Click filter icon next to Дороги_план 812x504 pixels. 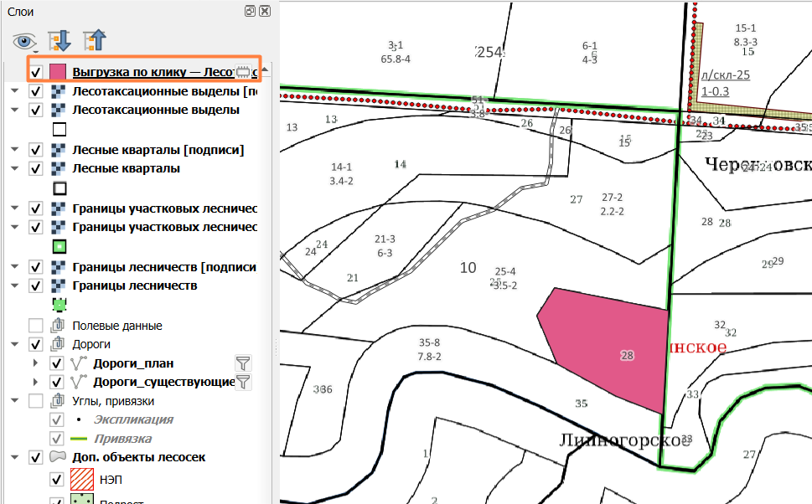point(243,363)
